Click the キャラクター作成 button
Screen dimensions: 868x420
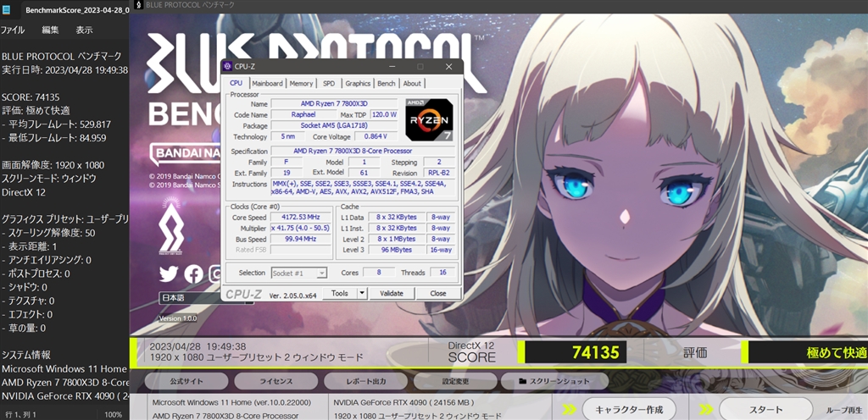[629, 410]
